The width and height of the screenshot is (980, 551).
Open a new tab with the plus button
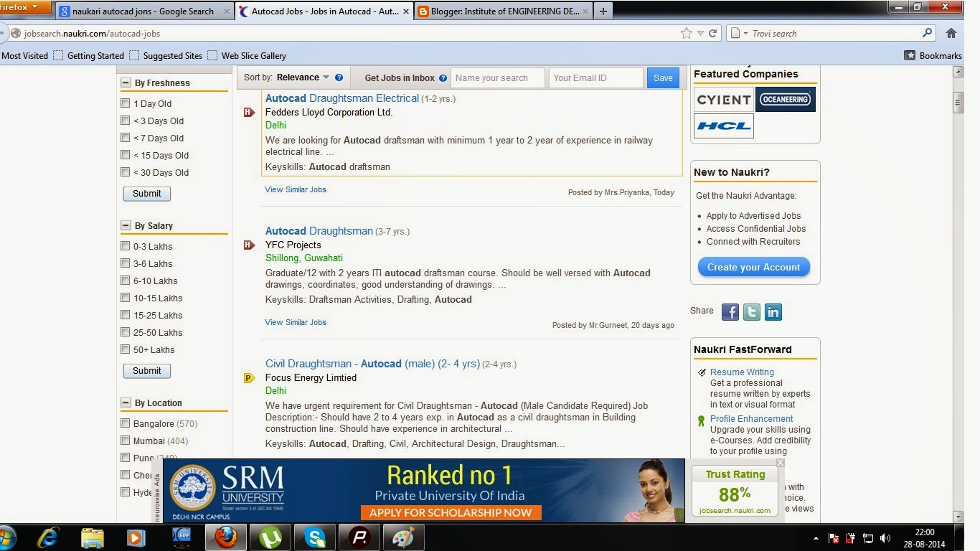pyautogui.click(x=603, y=11)
